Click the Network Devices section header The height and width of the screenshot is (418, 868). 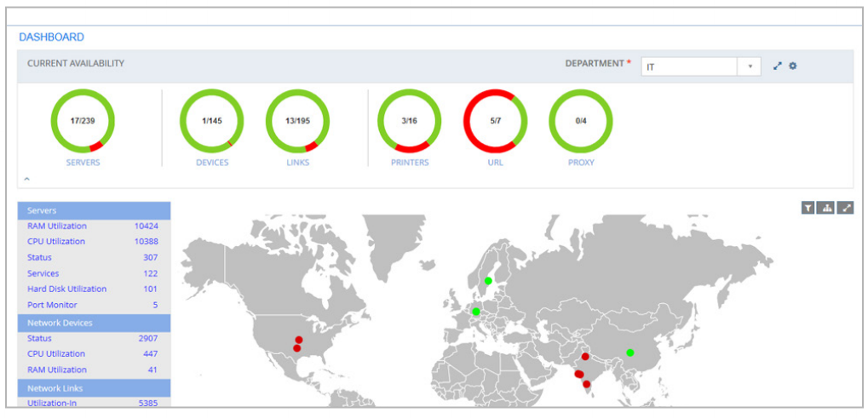pyautogui.click(x=94, y=323)
